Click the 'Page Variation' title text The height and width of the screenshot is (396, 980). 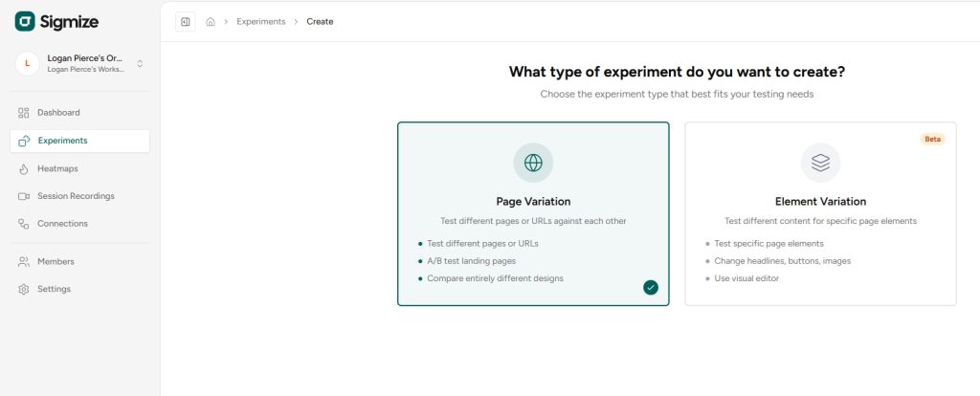tap(533, 202)
